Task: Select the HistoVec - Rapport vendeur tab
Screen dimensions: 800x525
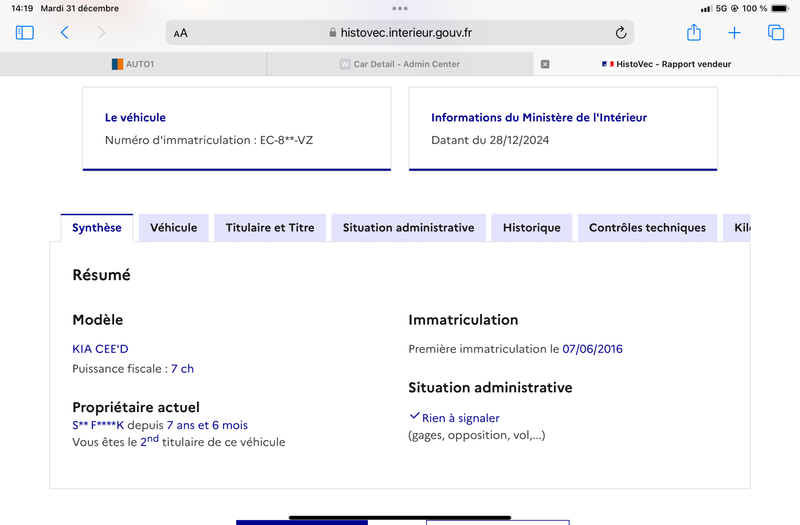Action: 666,64
